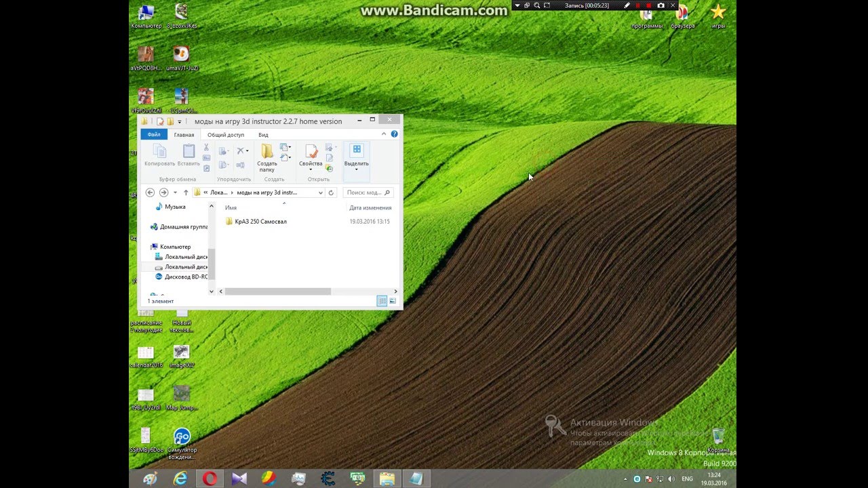Expand the address bar history dropdown
The image size is (868, 488).
320,192
